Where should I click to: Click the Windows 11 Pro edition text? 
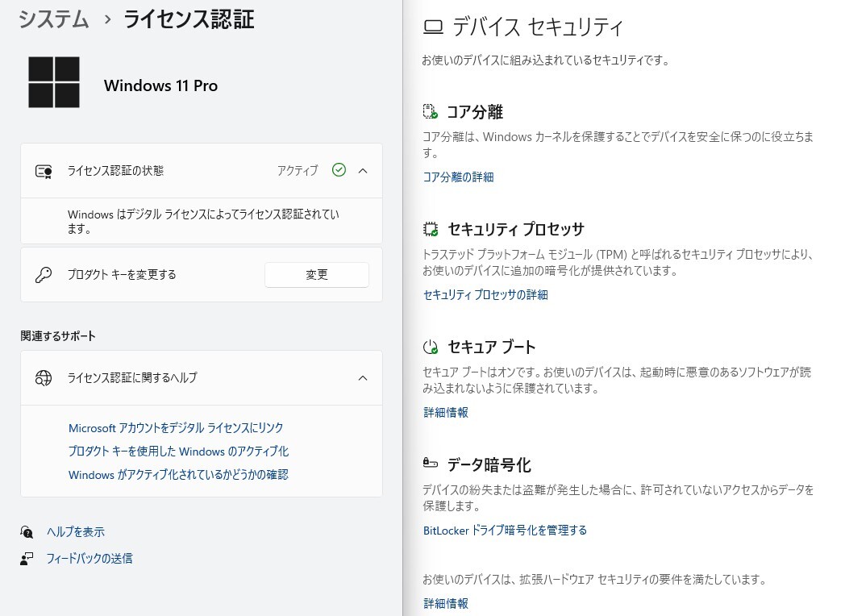pyautogui.click(x=160, y=85)
